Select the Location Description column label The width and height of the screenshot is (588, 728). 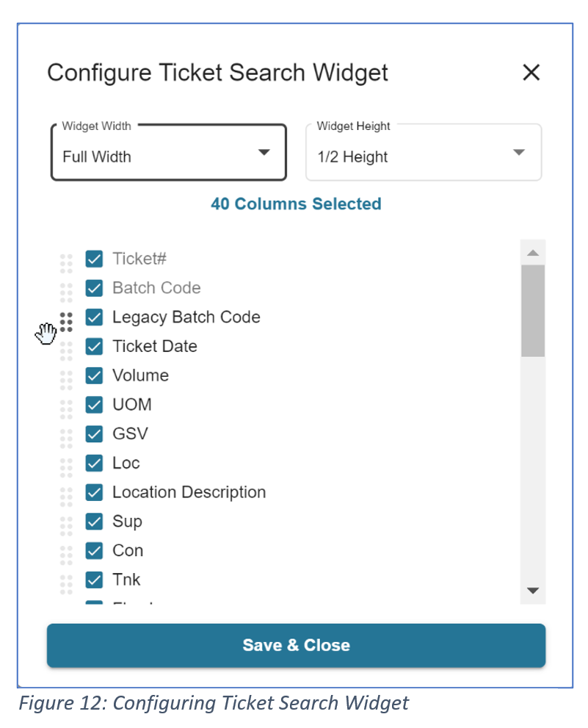(x=189, y=492)
